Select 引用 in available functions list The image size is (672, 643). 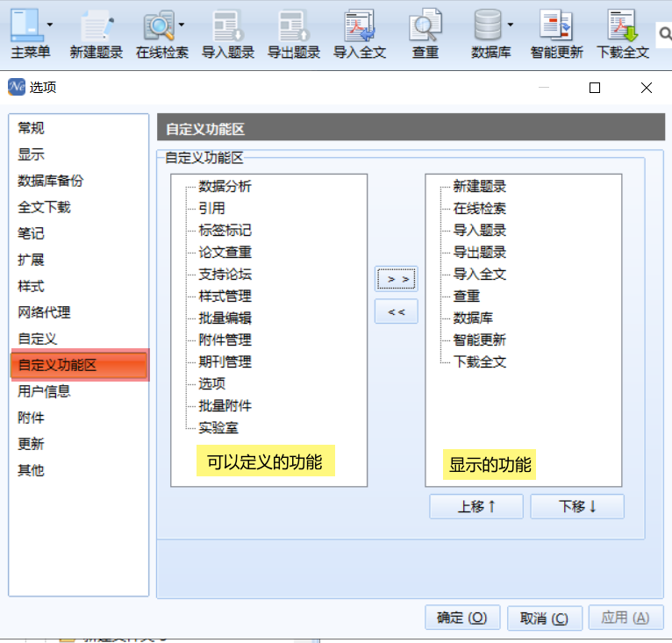pos(211,208)
